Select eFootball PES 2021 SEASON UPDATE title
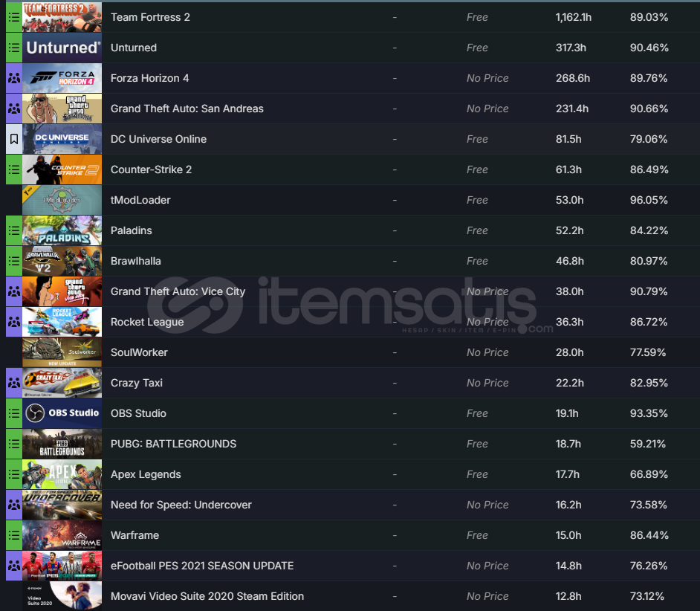Image resolution: width=700 pixels, height=611 pixels. click(202, 566)
